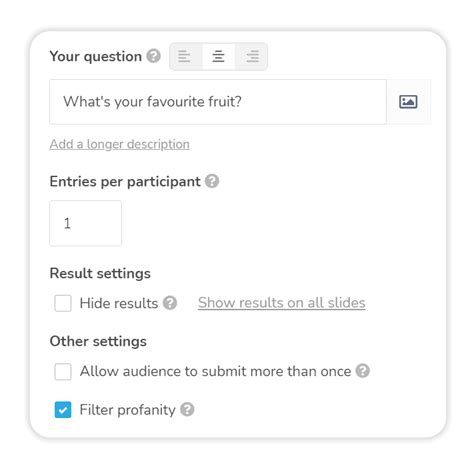Add an image to the question
Image resolution: width=474 pixels, height=462 pixels.
pyautogui.click(x=408, y=102)
